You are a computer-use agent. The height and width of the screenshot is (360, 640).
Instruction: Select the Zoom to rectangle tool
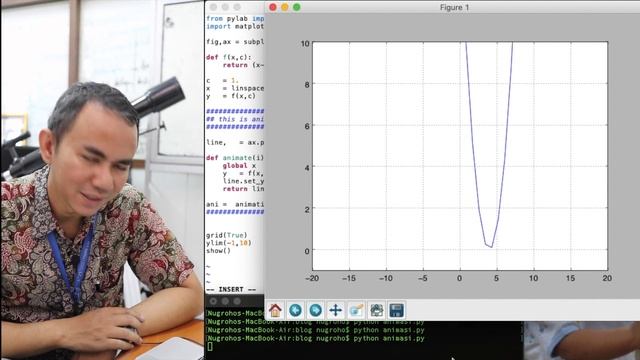(356, 311)
